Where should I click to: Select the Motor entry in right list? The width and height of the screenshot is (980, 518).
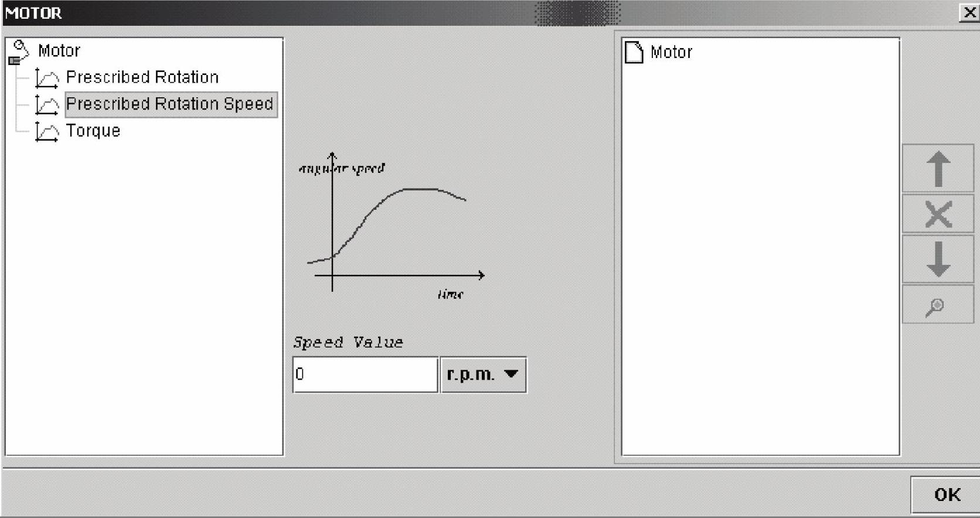pyautogui.click(x=671, y=53)
